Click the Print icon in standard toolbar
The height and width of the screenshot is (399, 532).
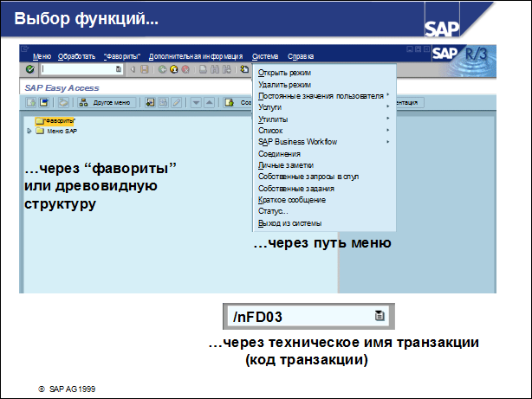(202, 69)
